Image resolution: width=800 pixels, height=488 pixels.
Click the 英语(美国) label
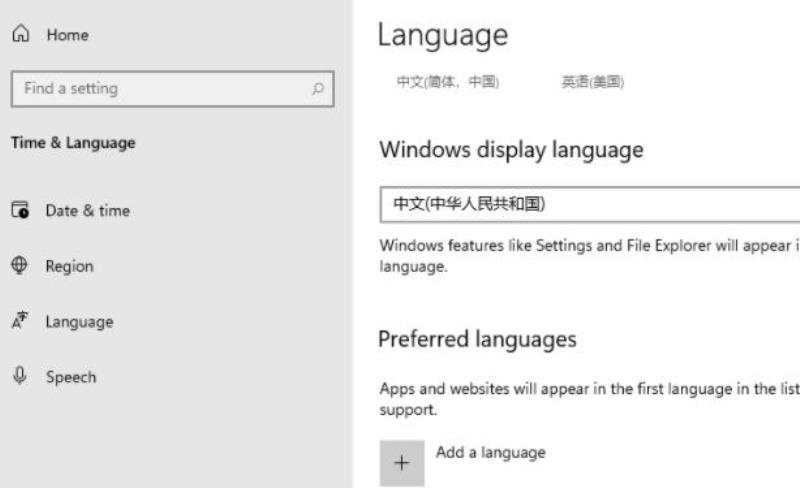592,82
